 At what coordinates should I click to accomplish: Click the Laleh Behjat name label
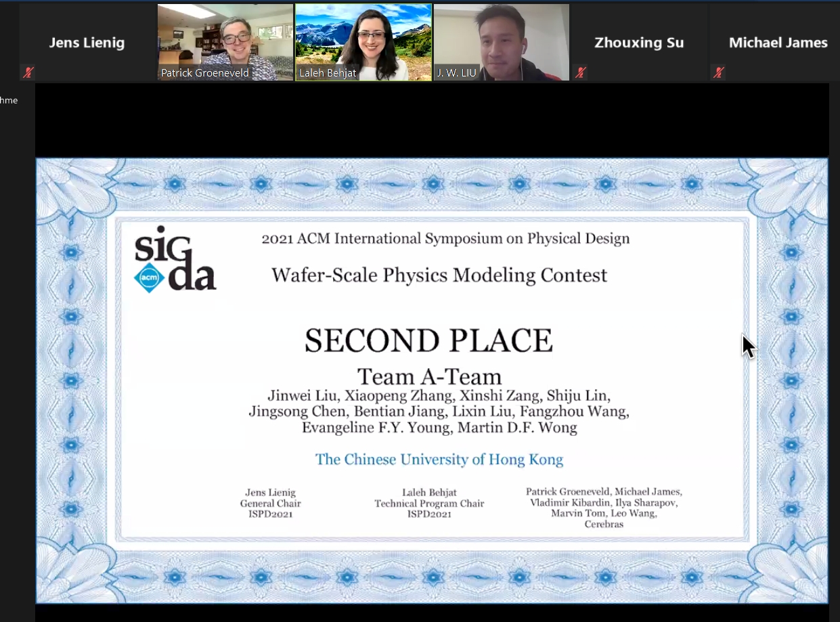pos(328,73)
